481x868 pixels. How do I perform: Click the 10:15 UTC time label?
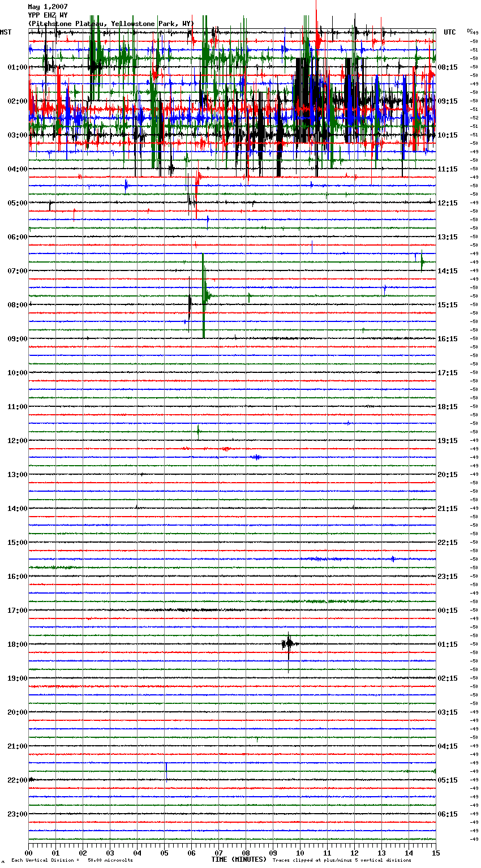(x=448, y=135)
